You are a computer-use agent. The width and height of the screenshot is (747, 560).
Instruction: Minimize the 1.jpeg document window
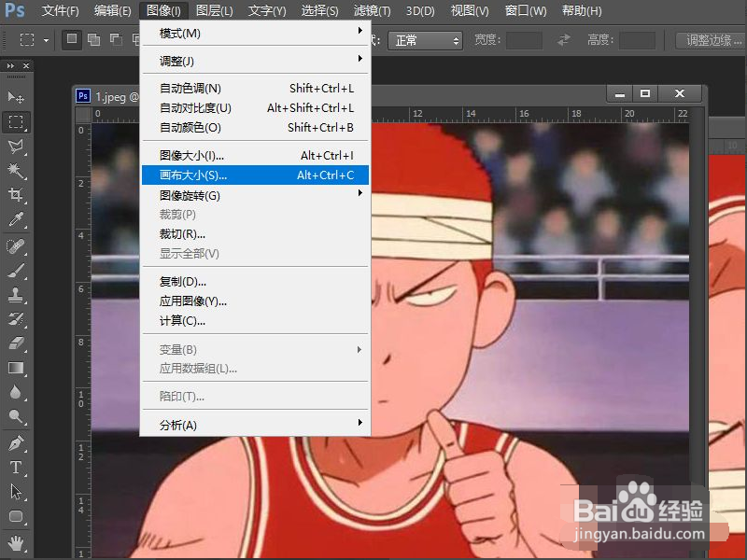point(619,94)
